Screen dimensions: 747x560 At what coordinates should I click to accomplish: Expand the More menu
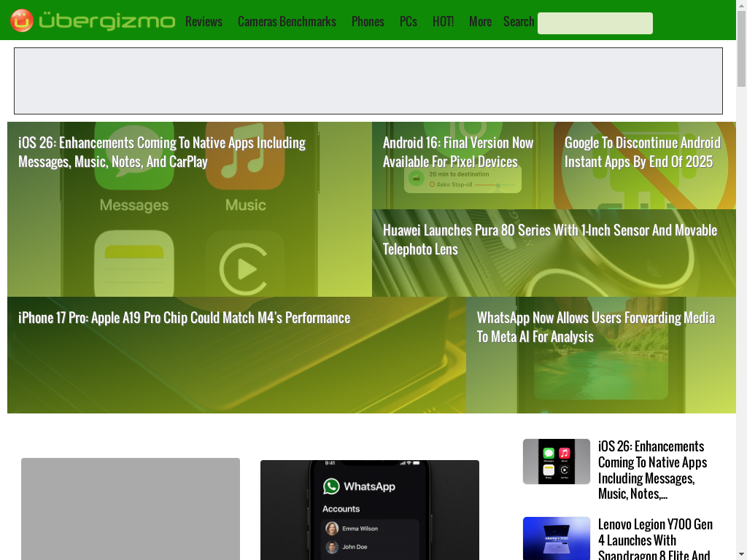pos(480,21)
